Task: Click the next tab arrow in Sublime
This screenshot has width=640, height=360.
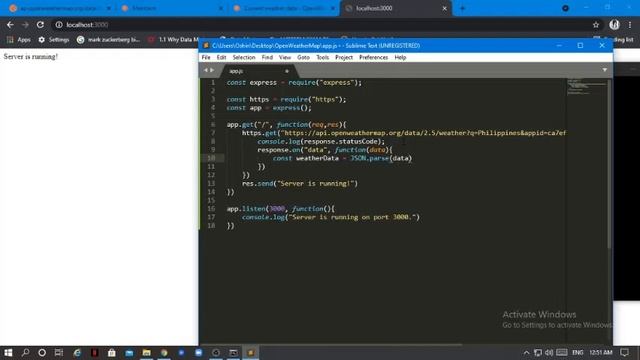Action: click(212, 70)
